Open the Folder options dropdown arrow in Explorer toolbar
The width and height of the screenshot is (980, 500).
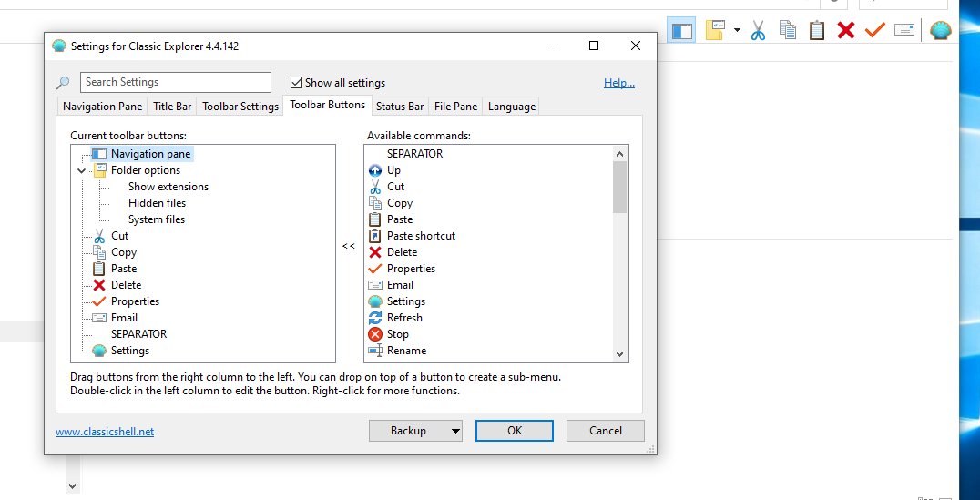tap(737, 30)
